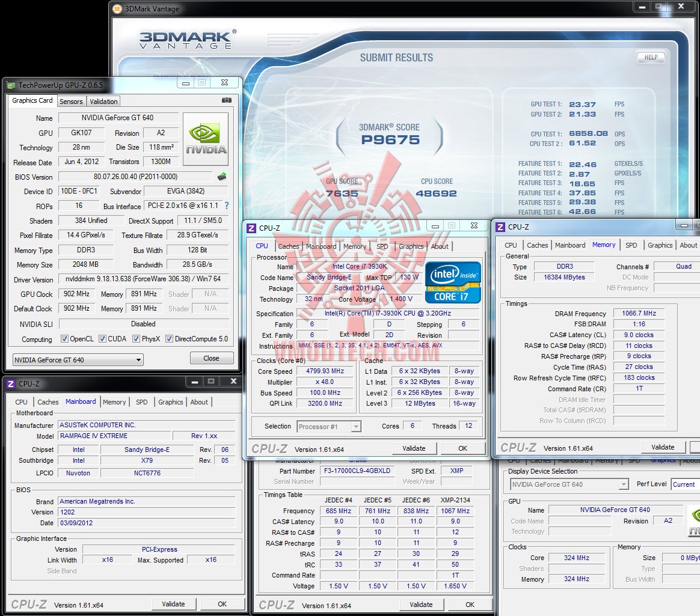Toggle the DirectCompute 5.0 checkbox
The image size is (700, 616).
click(169, 338)
